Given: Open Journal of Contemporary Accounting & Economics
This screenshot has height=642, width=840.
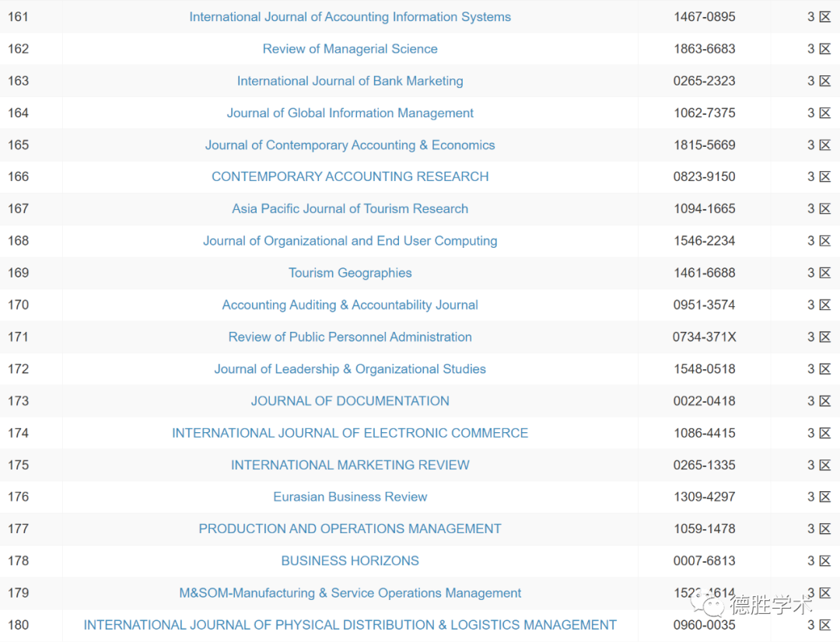Looking at the screenshot, I should pyautogui.click(x=350, y=145).
